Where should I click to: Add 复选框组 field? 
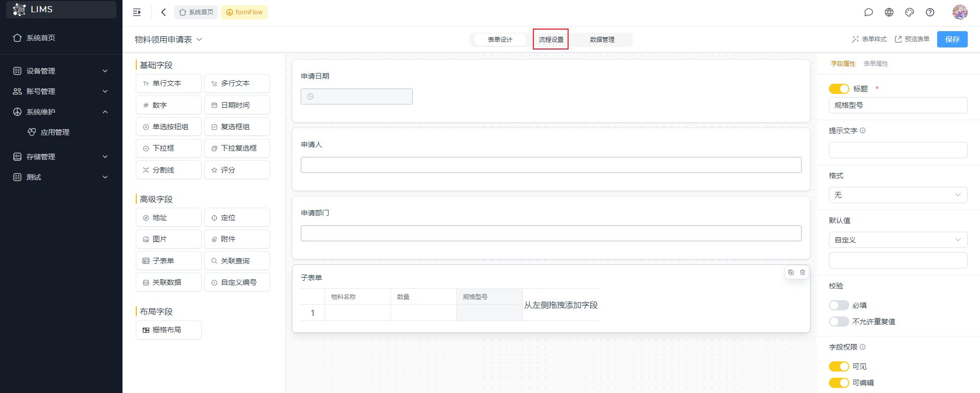click(x=237, y=127)
